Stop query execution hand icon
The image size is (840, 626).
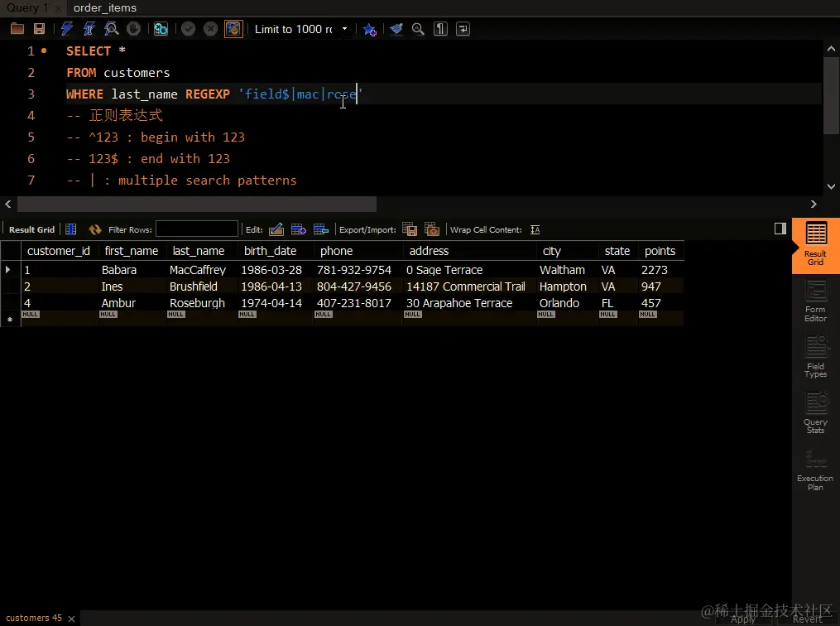click(133, 29)
